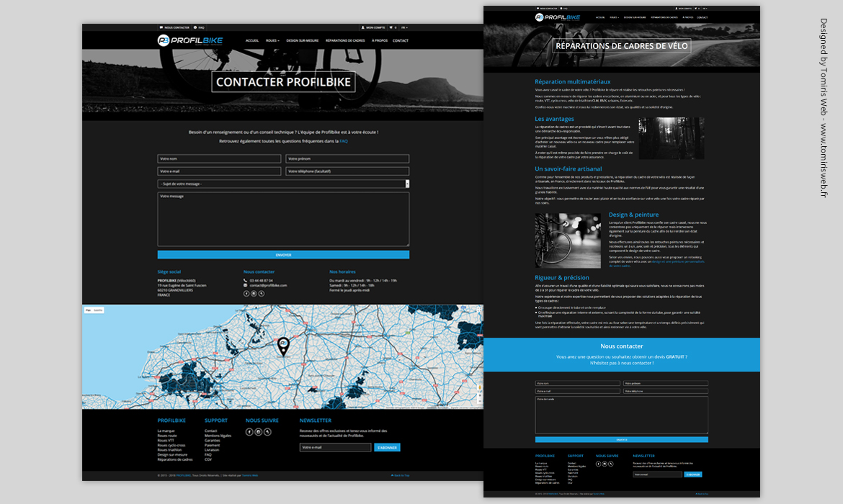The width and height of the screenshot is (843, 504).
Task: Click the ProfilBike logo on the repairs page
Action: tap(558, 17)
